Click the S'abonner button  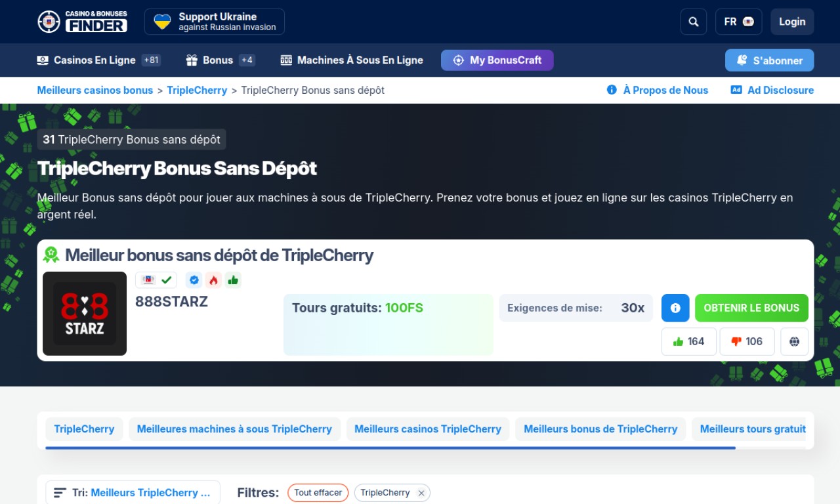coord(769,60)
